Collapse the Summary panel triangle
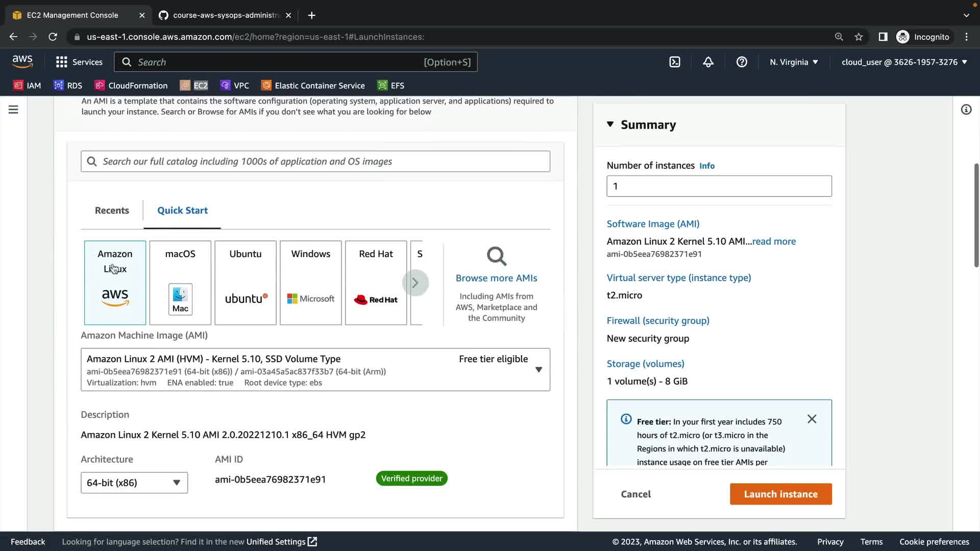This screenshot has height=551, width=980. click(610, 124)
